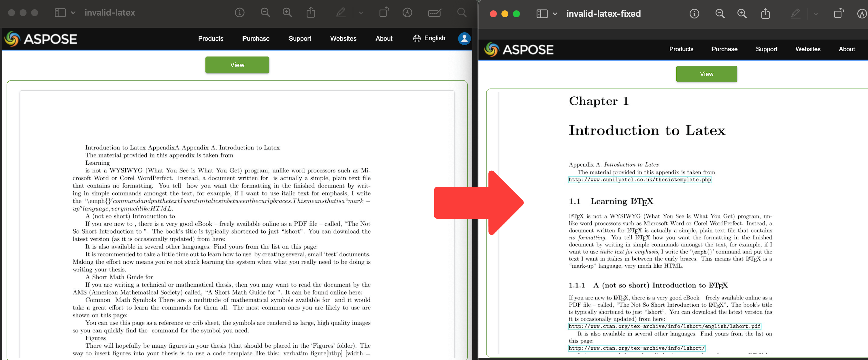Click green View button in left window
Image resolution: width=868 pixels, height=360 pixels.
pyautogui.click(x=237, y=65)
